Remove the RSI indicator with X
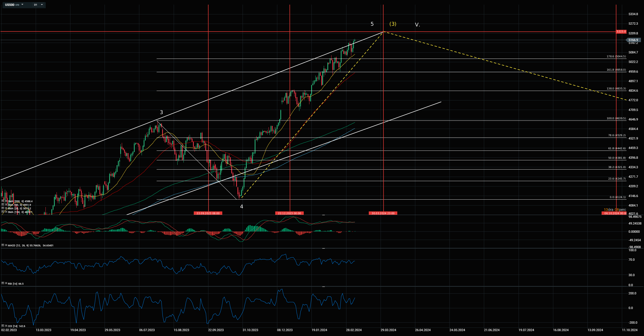Screen dimensions: 644x336 6,284
